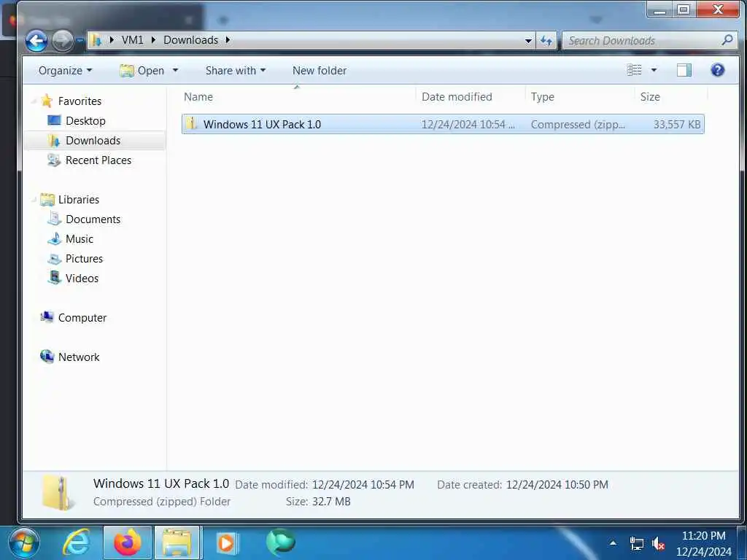Click the zip icon of Windows 11 UX Pack

(192, 124)
